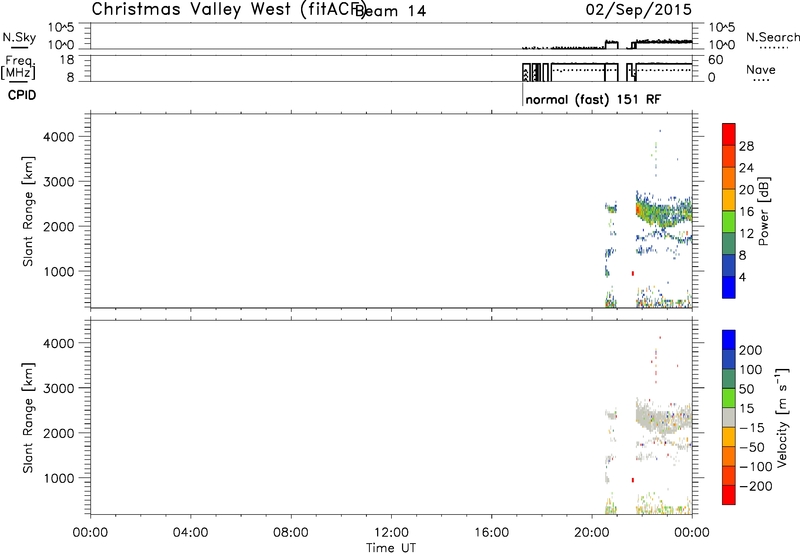Click the "Nave" legend label
Viewport: 800px width, 554px height.
[x=760, y=69]
